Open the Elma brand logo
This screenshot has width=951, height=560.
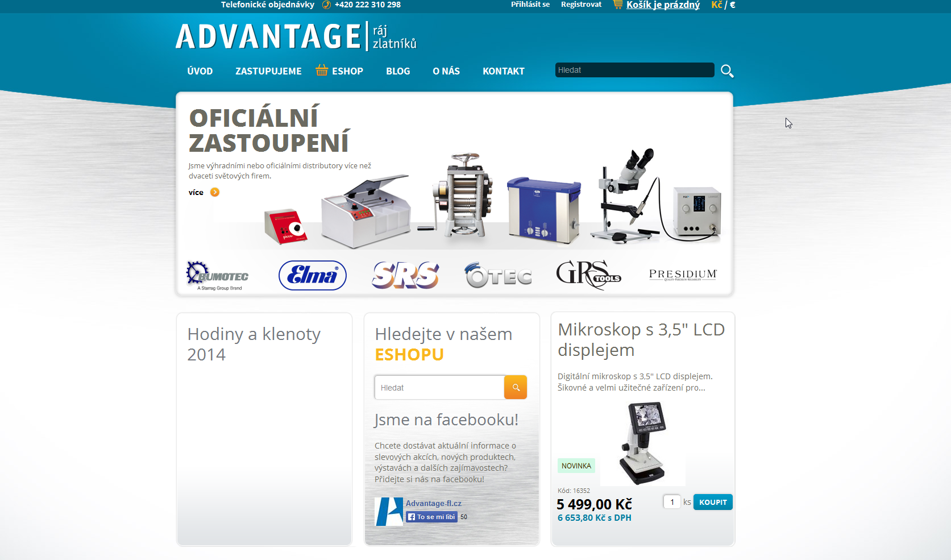point(312,275)
